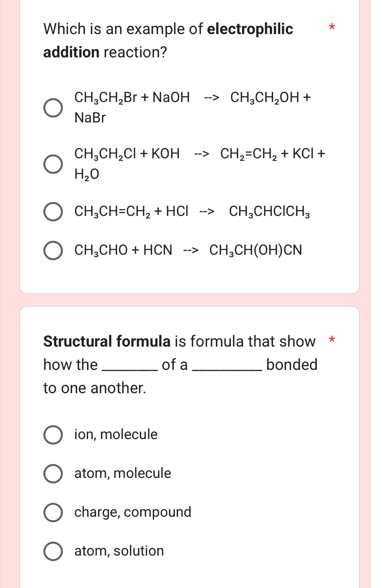Click the bold phrase 'Structural formula'

click(106, 341)
